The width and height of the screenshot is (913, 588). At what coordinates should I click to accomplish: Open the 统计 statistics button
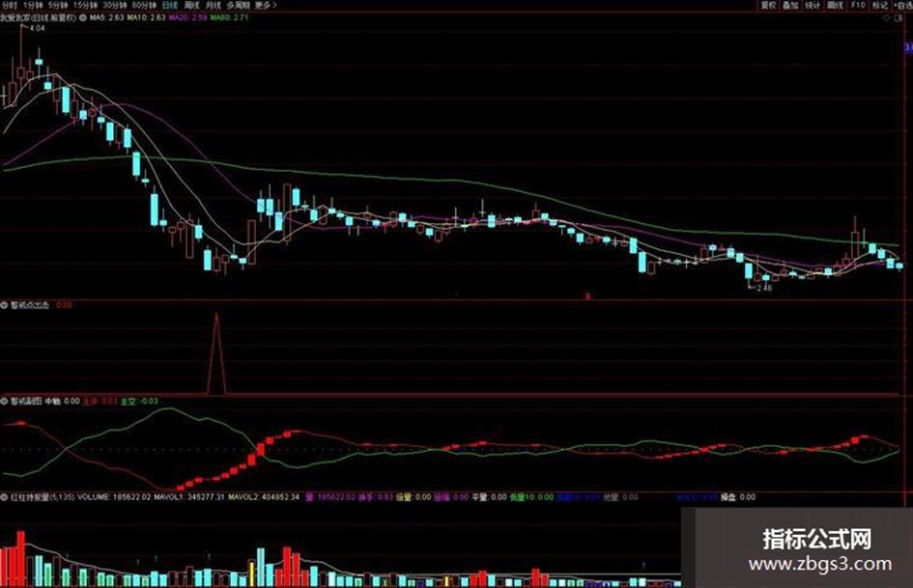click(x=813, y=5)
